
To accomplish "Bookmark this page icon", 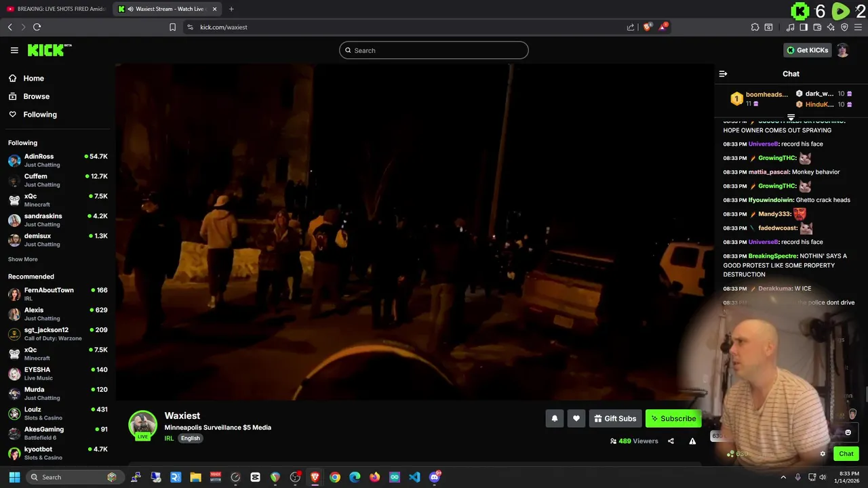I will click(172, 27).
